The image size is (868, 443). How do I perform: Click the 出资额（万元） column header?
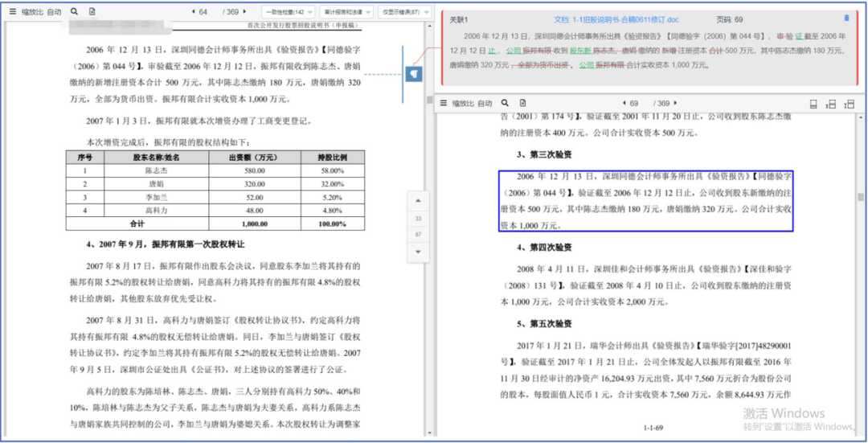click(x=255, y=158)
